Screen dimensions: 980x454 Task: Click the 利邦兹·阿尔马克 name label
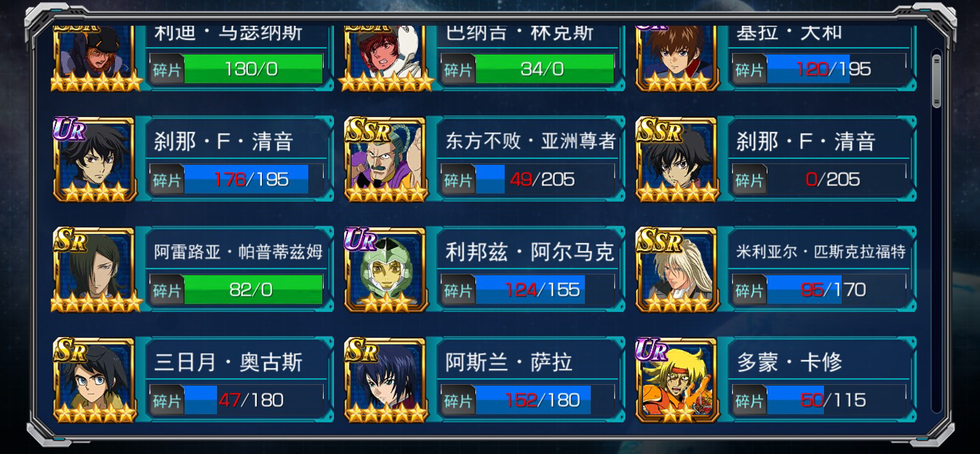530,252
